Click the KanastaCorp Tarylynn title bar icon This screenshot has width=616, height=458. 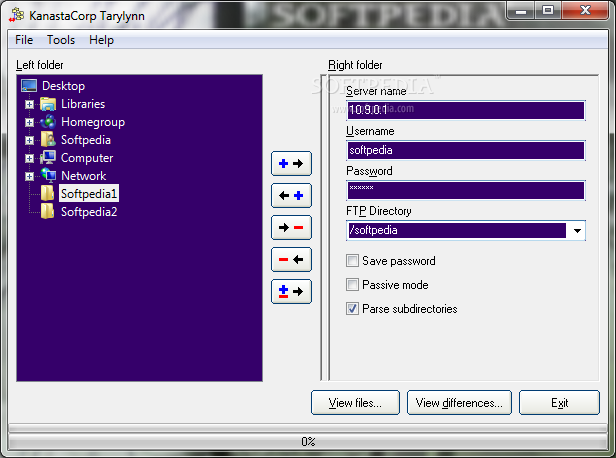click(16, 15)
